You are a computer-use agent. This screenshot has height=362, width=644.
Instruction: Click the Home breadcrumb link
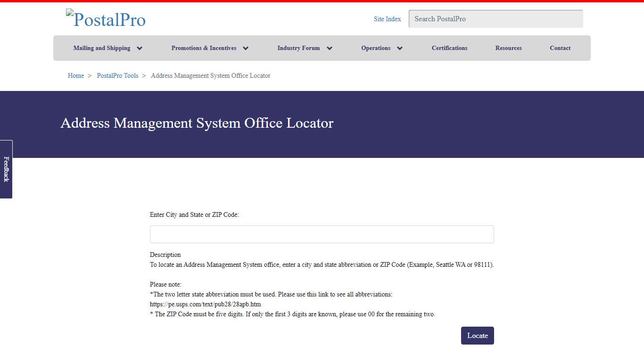pos(75,75)
